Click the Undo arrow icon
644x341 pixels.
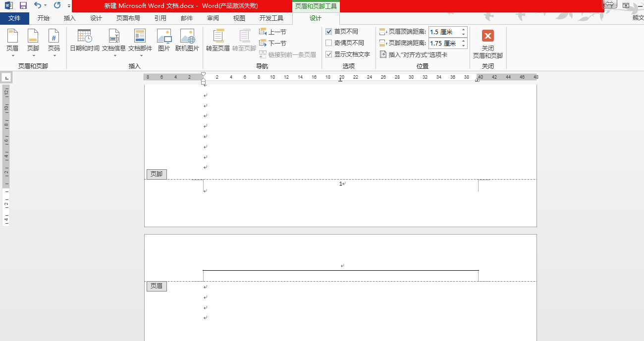pyautogui.click(x=38, y=5)
